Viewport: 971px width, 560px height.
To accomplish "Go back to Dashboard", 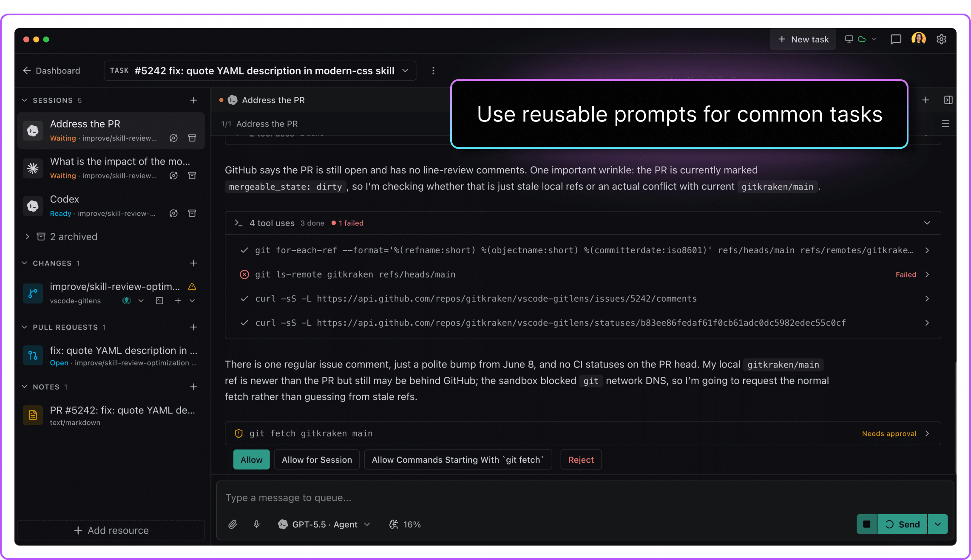I will point(51,71).
